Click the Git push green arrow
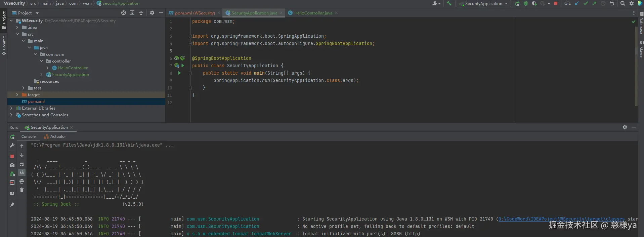644x237 pixels. point(594,3)
